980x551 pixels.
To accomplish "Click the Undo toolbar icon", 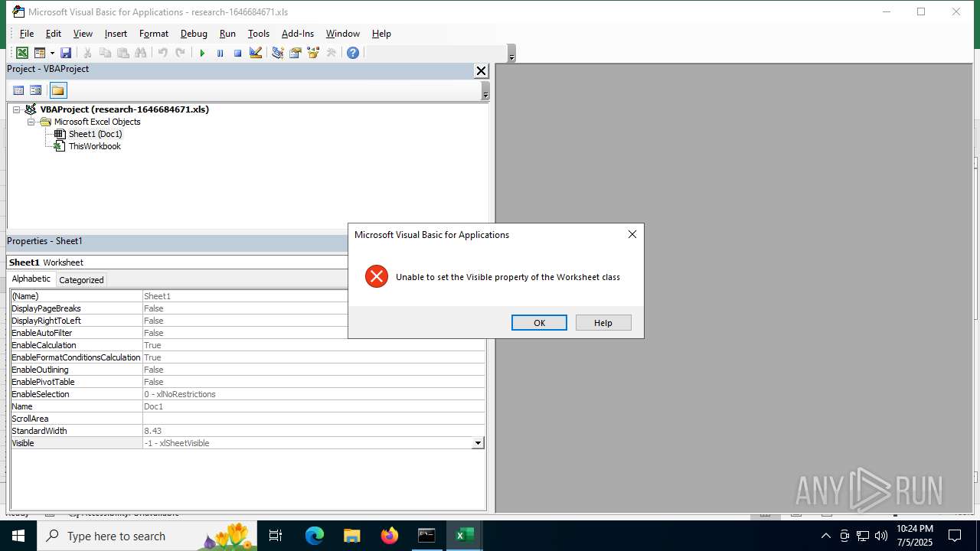I will pyautogui.click(x=162, y=53).
